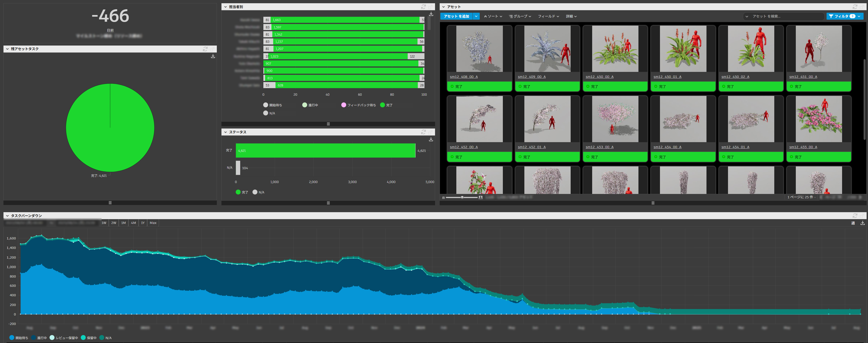The width and height of the screenshot is (868, 343).
Task: Select the Max time range on the burndown chart
Action: [153, 223]
